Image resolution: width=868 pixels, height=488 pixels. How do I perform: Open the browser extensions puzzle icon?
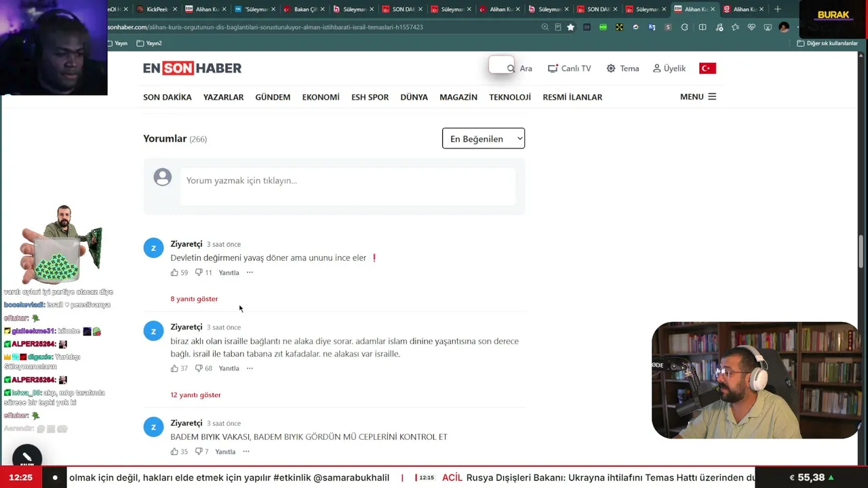tap(684, 27)
